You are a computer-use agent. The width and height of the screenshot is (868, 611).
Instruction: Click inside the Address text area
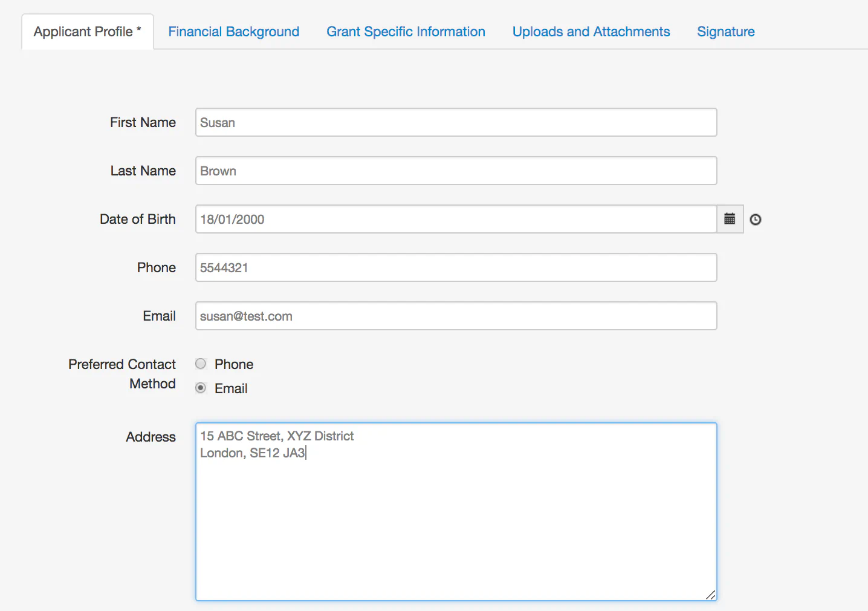tap(456, 511)
